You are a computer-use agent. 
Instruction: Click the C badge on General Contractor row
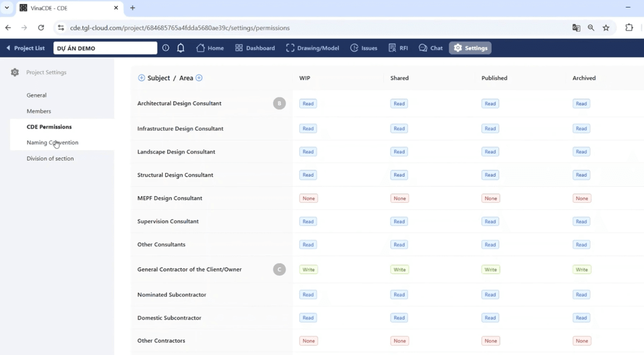click(x=279, y=269)
